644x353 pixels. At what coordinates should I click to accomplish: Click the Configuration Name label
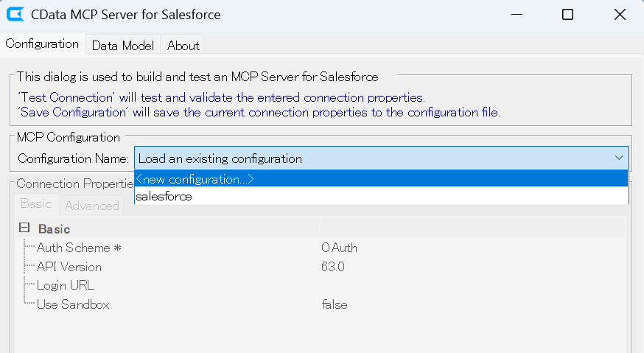click(x=73, y=158)
